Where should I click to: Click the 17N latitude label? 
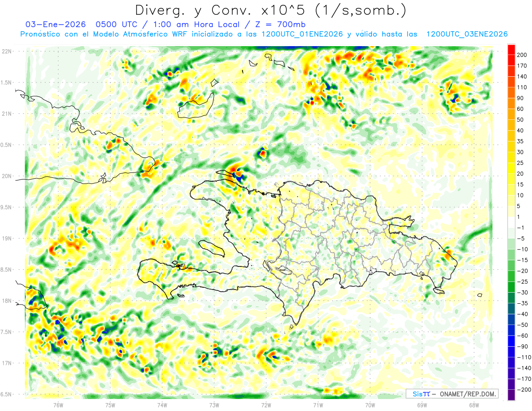click(x=7, y=363)
